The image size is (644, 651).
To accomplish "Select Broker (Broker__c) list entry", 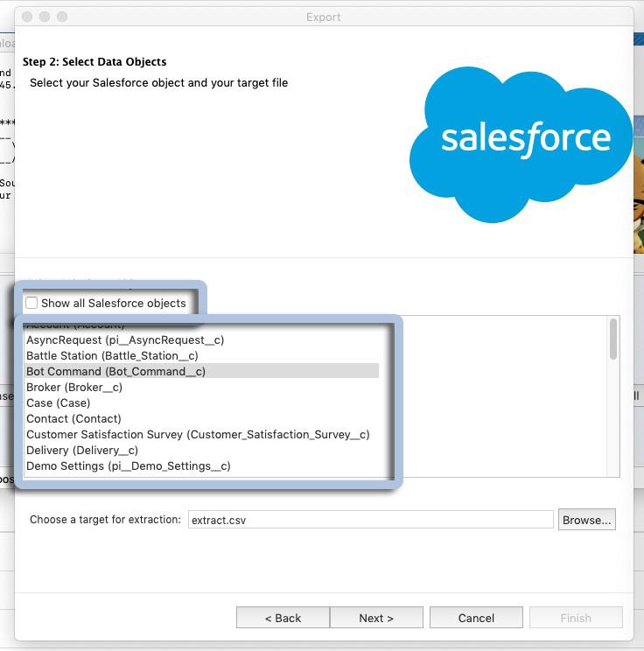I will tap(74, 387).
